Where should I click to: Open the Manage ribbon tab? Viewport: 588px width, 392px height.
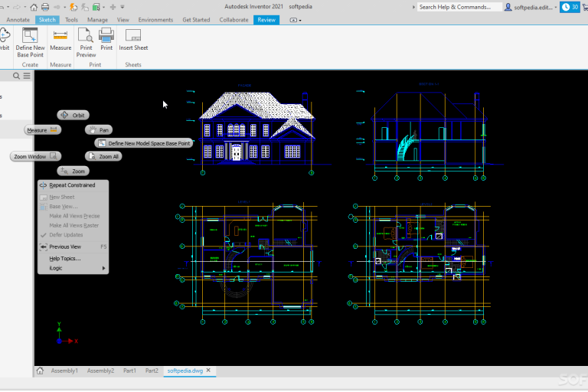[97, 20]
